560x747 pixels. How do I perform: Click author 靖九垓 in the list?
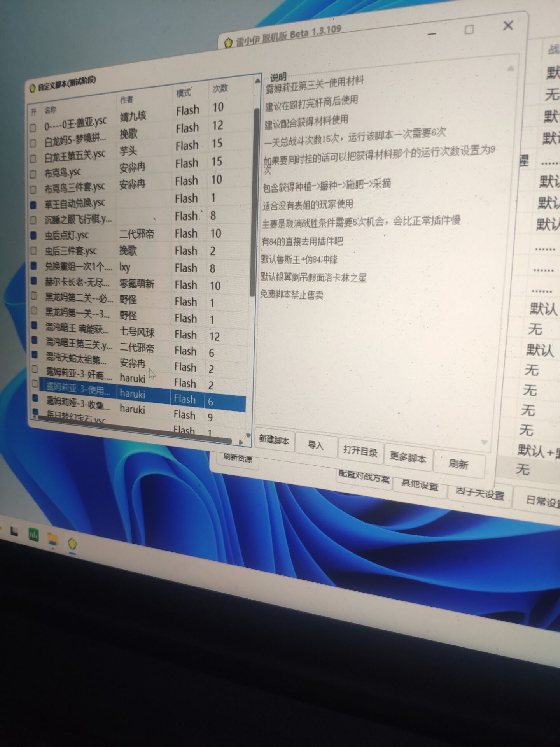coord(133,116)
